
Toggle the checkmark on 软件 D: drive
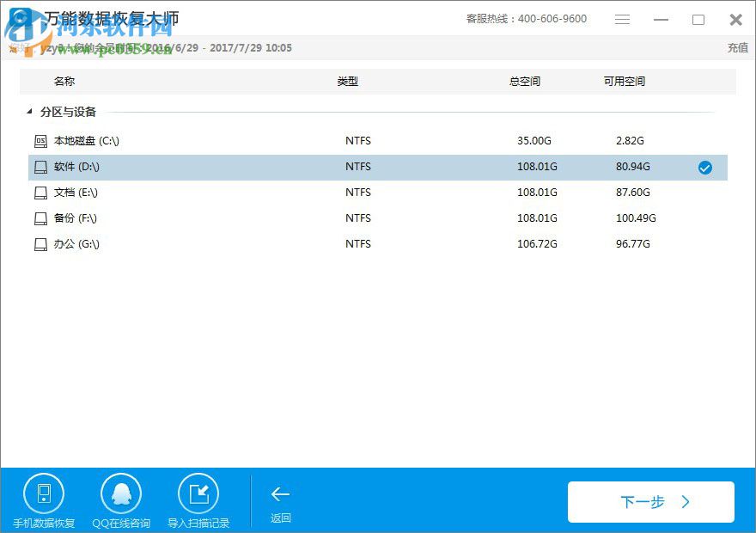pos(705,168)
